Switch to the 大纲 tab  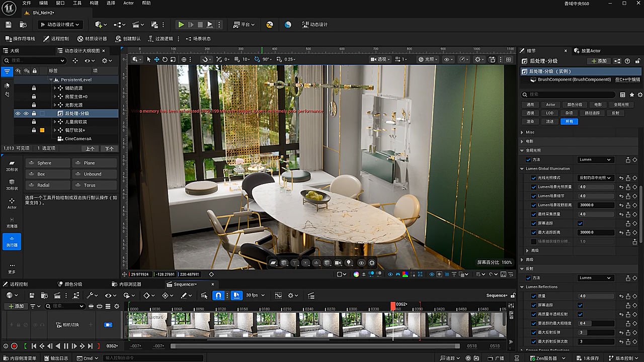[11, 51]
